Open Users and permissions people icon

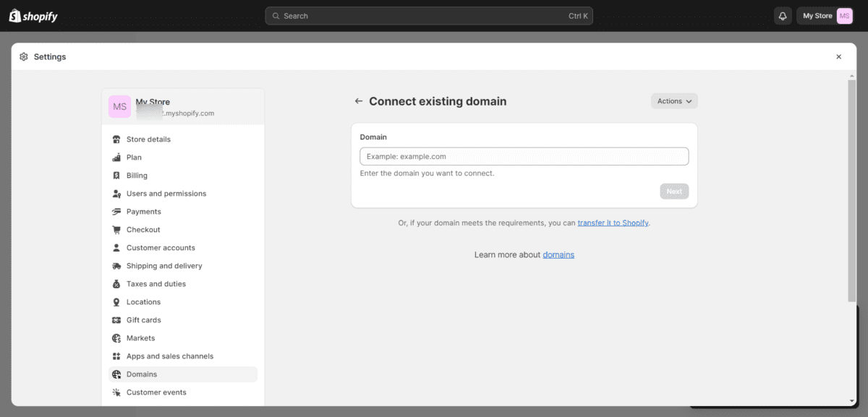(116, 193)
